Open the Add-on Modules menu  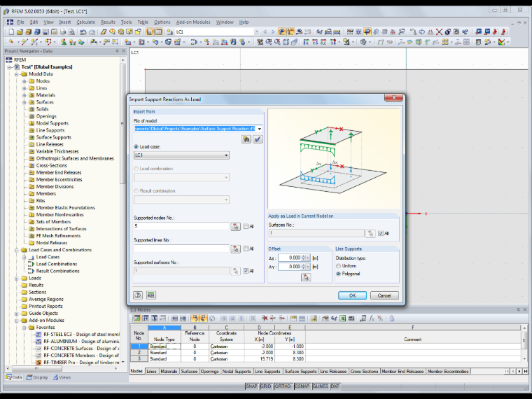coord(193,22)
